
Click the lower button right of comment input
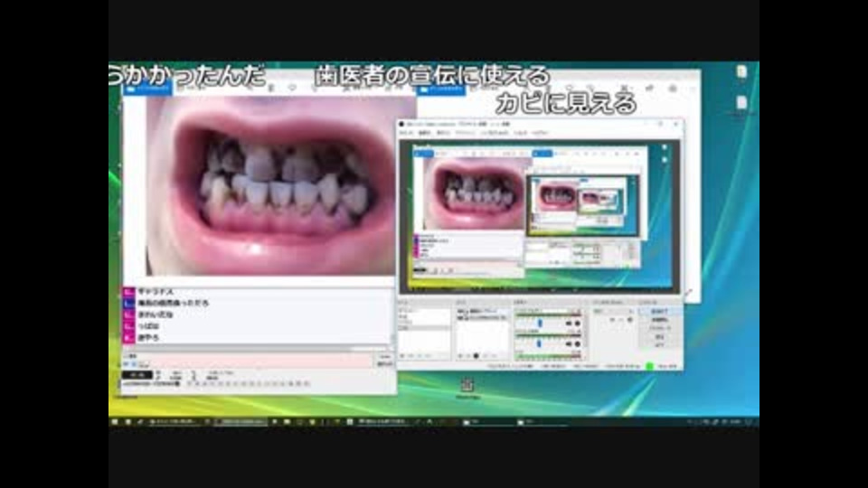pyautogui.click(x=385, y=364)
